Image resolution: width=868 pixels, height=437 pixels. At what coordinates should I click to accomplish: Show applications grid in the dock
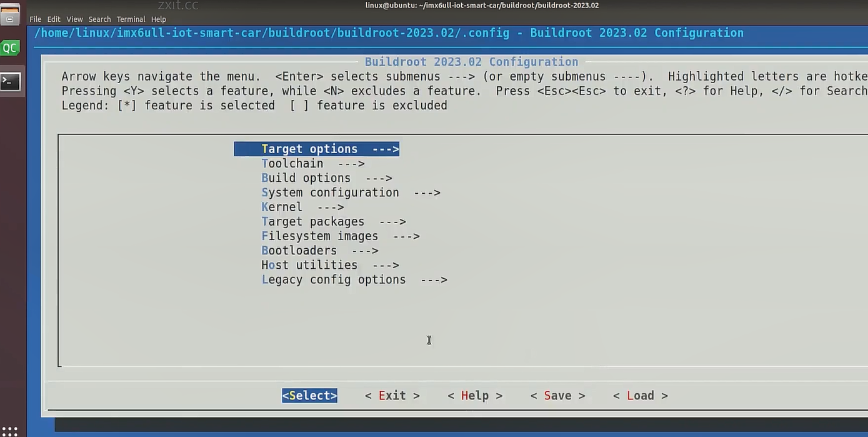point(9,431)
